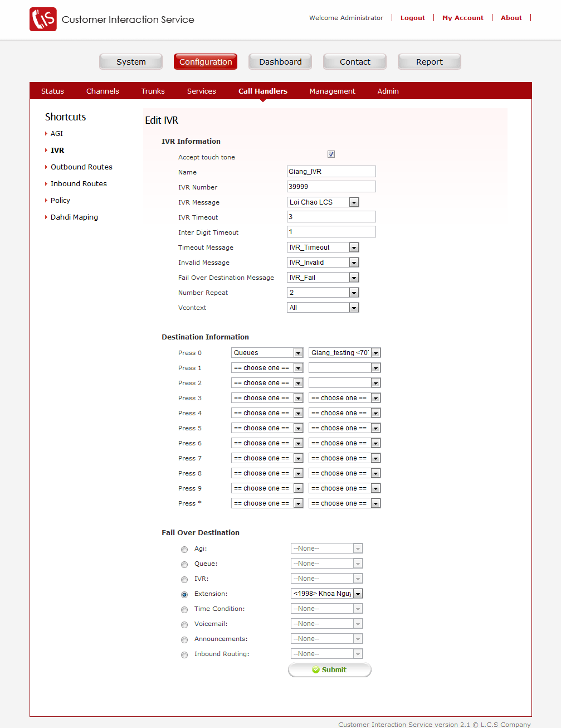Click the IVR Name input field
The image size is (561, 728).
point(331,172)
